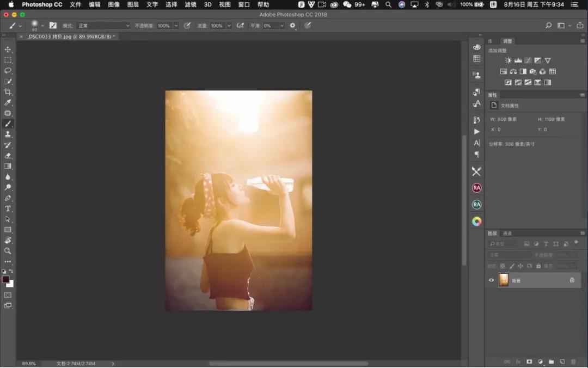Image resolution: width=588 pixels, height=368 pixels.
Task: Add a Brightness/Contrast adjustment
Action: point(508,60)
